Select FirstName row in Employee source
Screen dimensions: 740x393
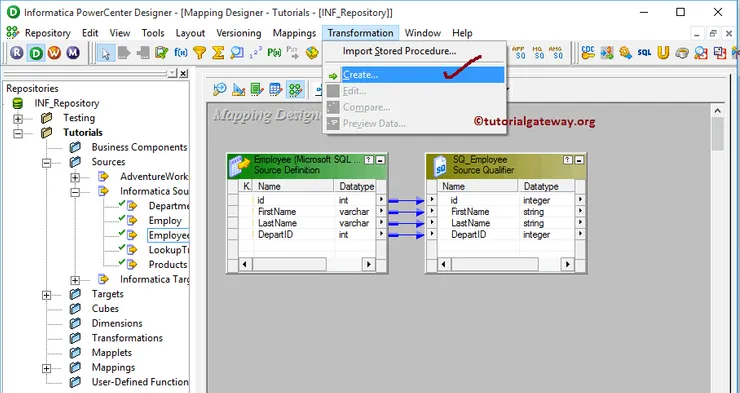click(307, 212)
